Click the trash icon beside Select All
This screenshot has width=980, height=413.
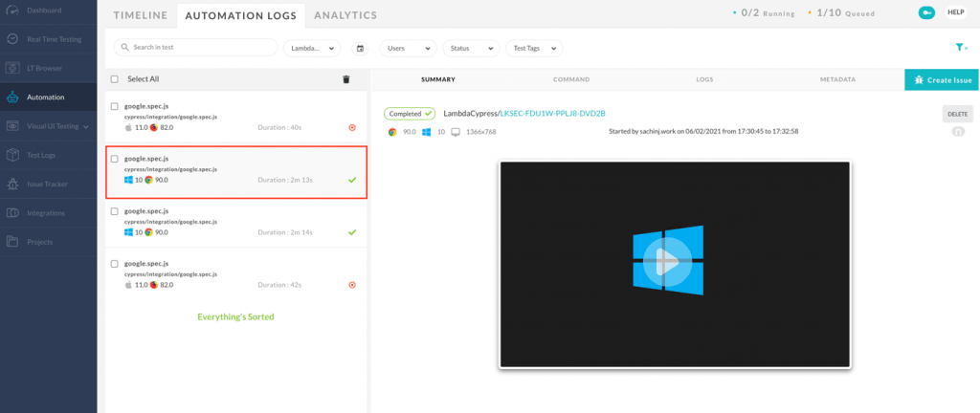click(x=346, y=79)
